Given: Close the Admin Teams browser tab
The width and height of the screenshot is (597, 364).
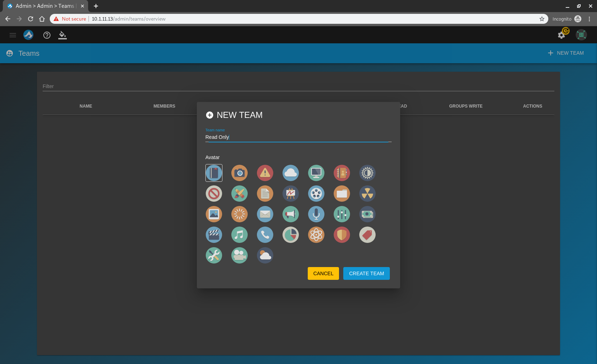Looking at the screenshot, I should pyautogui.click(x=82, y=6).
